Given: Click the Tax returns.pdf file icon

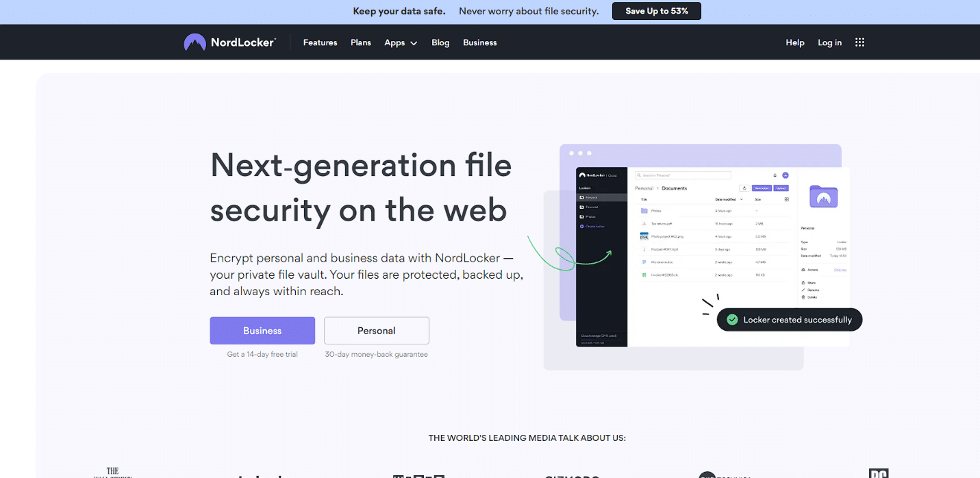Looking at the screenshot, I should click(x=644, y=224).
